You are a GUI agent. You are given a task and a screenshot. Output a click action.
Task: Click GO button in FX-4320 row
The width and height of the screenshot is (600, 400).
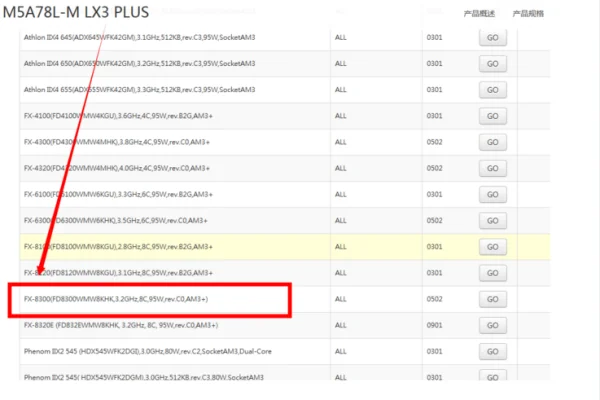tap(493, 168)
